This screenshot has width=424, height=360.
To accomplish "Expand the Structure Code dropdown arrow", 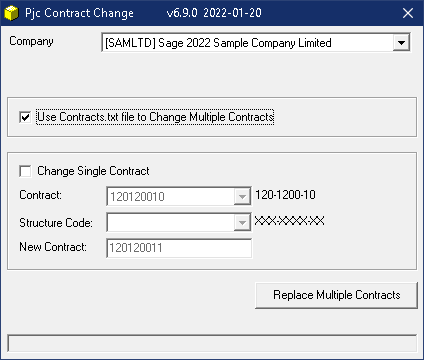I will 242,222.
